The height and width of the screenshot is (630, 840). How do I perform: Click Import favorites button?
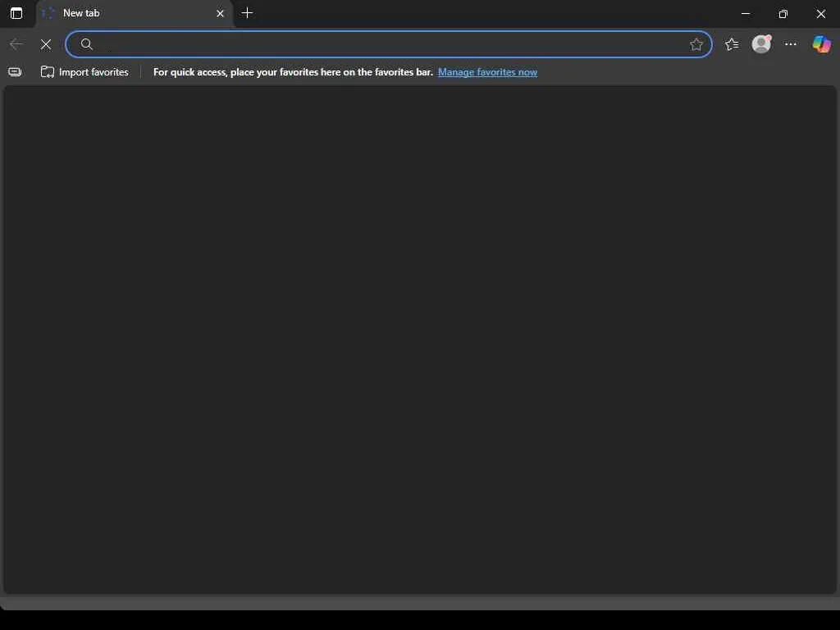(x=84, y=72)
